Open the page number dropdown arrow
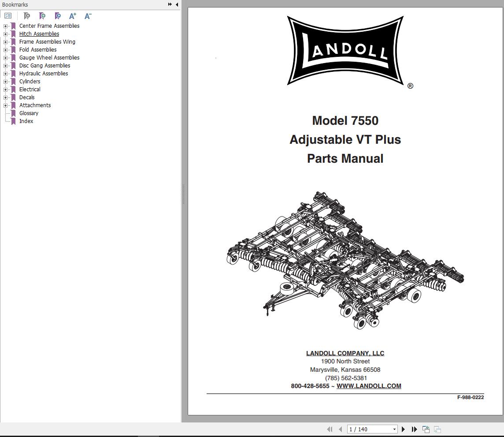The width and height of the screenshot is (504, 437). coord(395,429)
